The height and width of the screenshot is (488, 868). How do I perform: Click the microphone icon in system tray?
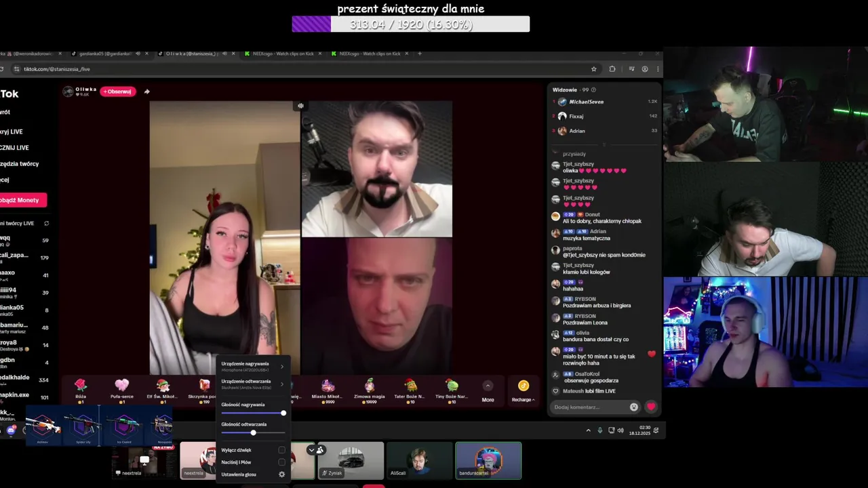599,430
